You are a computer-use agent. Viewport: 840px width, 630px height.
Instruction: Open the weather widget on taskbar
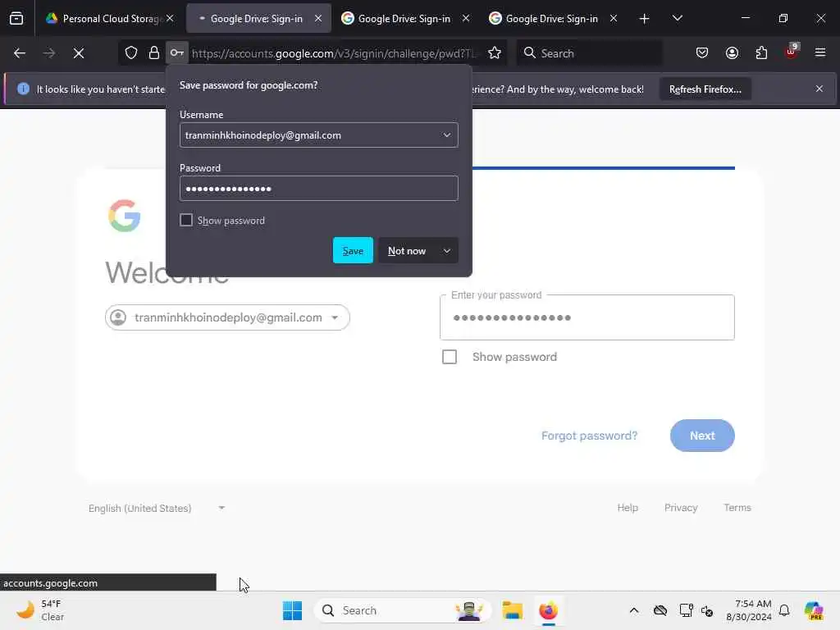click(x=41, y=610)
